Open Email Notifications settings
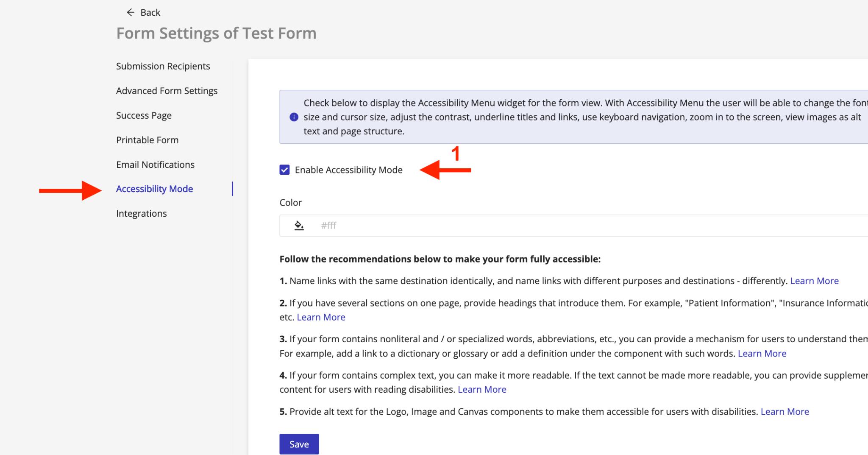This screenshot has height=455, width=868. point(155,165)
